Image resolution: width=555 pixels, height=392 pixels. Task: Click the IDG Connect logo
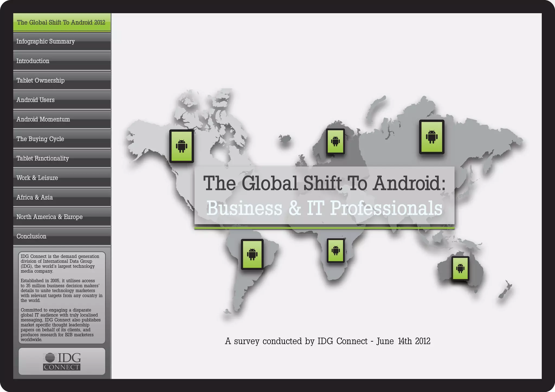(x=62, y=361)
